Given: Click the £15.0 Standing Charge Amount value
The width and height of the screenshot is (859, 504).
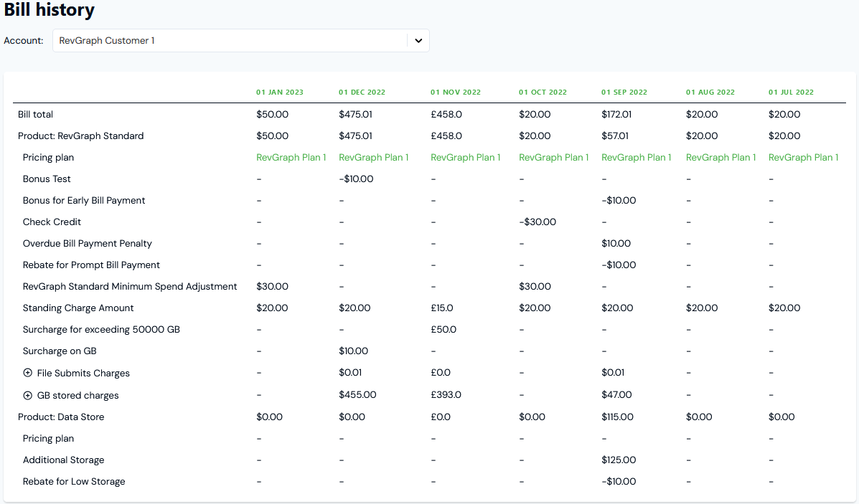Looking at the screenshot, I should [441, 308].
